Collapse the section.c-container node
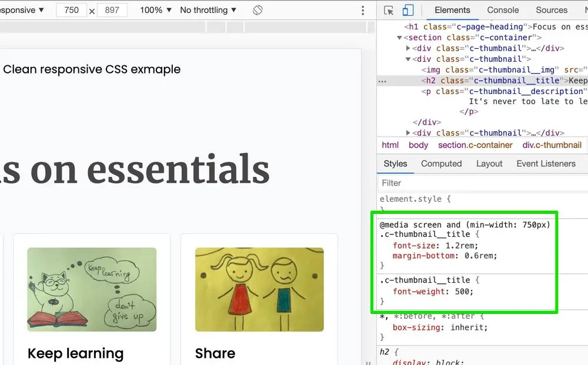Image resolution: width=588 pixels, height=365 pixels. [400, 37]
